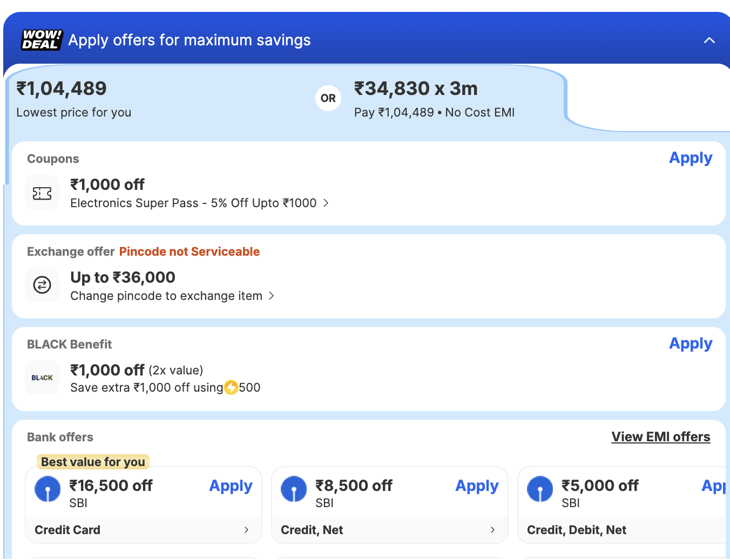Click the BLACK membership logo icon

(x=42, y=378)
